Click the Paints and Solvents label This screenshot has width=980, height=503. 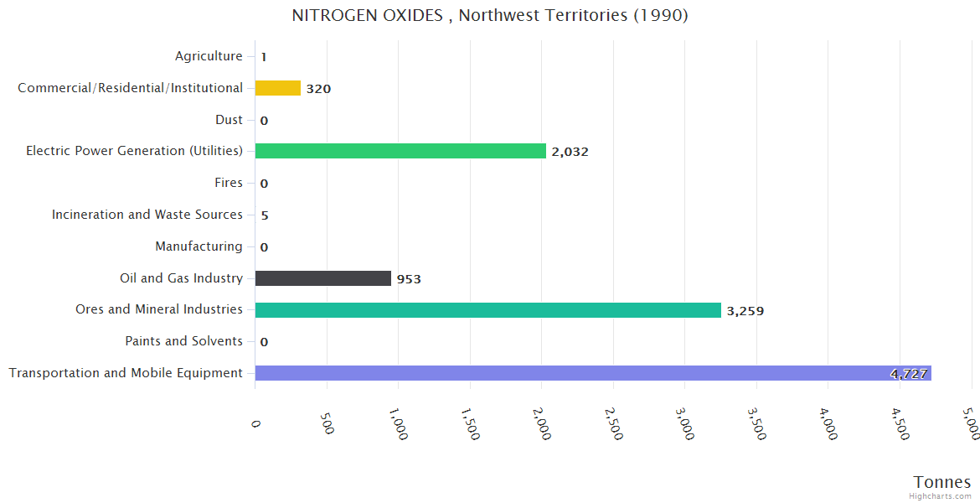click(183, 341)
